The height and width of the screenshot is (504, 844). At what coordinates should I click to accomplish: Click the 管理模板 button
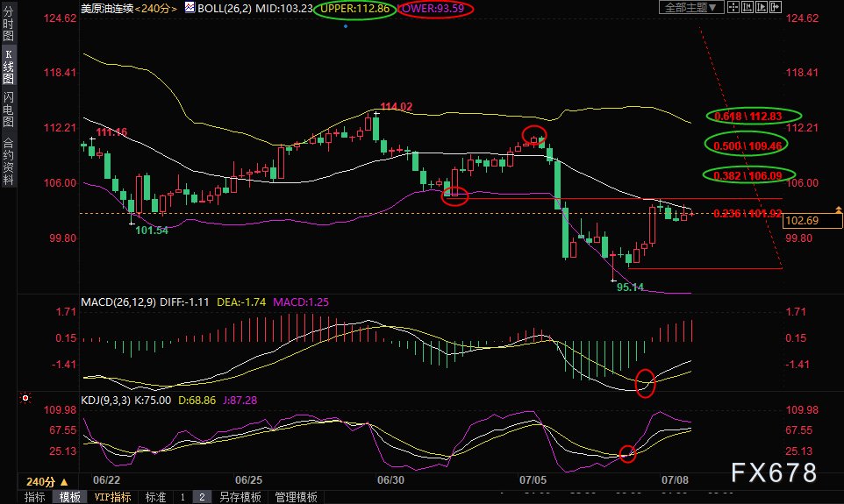tap(296, 497)
